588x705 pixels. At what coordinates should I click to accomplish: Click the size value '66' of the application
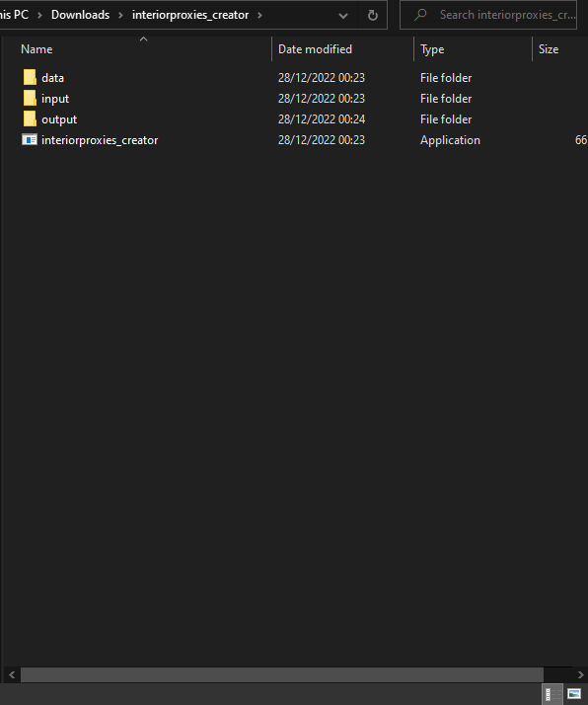(x=581, y=140)
